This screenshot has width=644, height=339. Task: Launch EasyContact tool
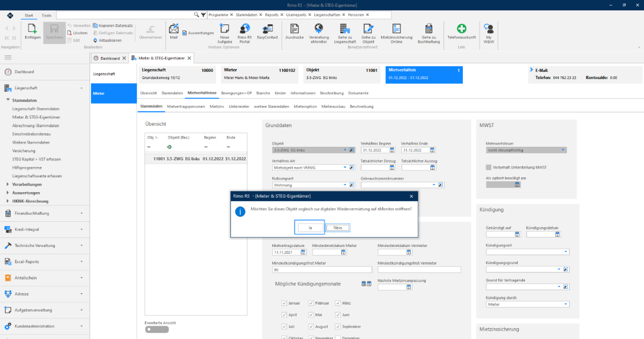[267, 32]
